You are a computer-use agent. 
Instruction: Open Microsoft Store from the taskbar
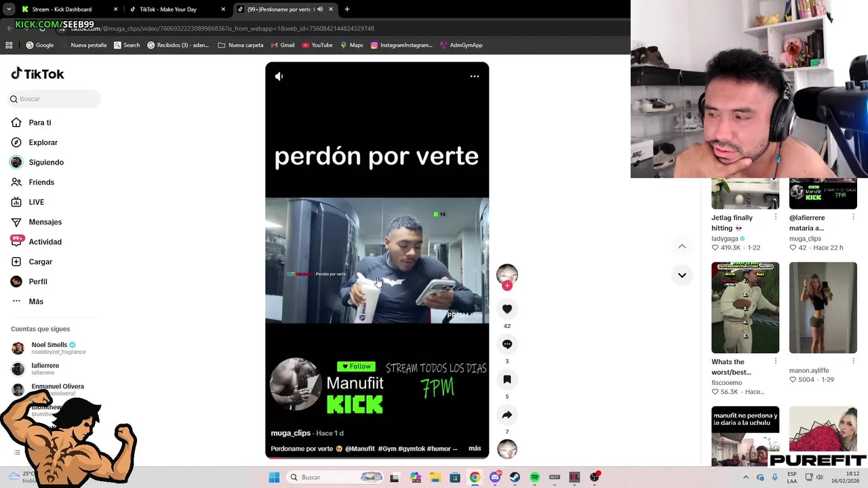coord(455,477)
